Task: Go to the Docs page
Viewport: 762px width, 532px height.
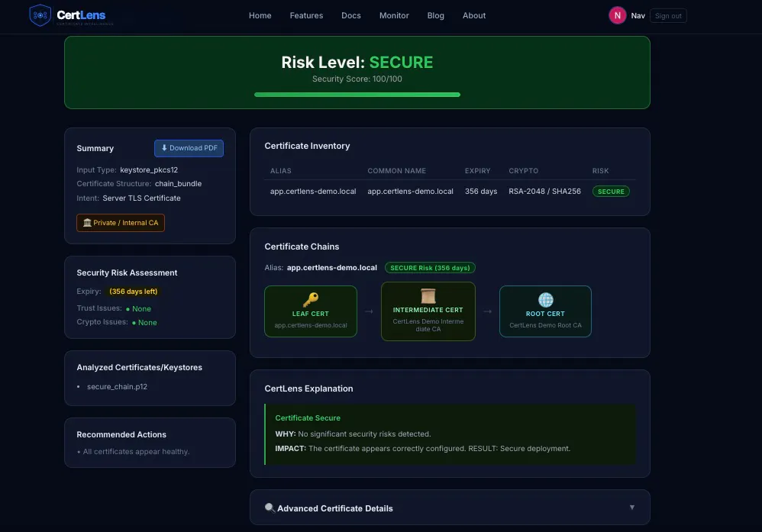Action: click(351, 15)
